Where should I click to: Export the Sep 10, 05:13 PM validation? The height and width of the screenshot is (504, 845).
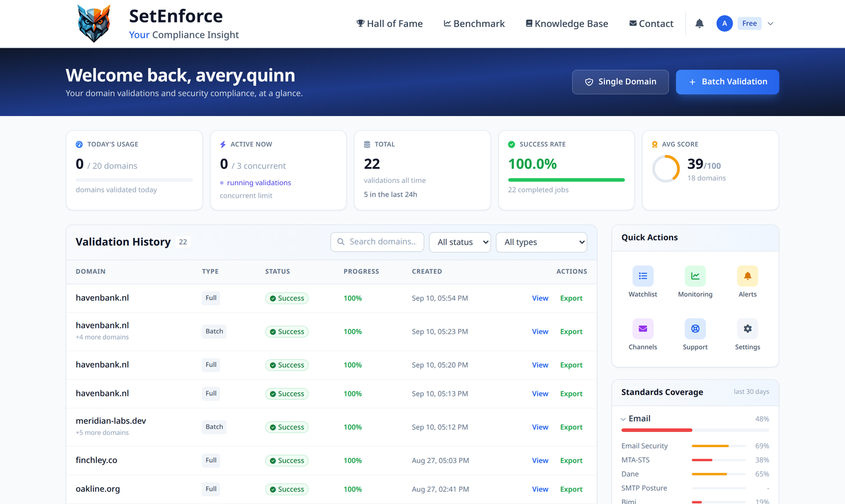[x=571, y=394]
